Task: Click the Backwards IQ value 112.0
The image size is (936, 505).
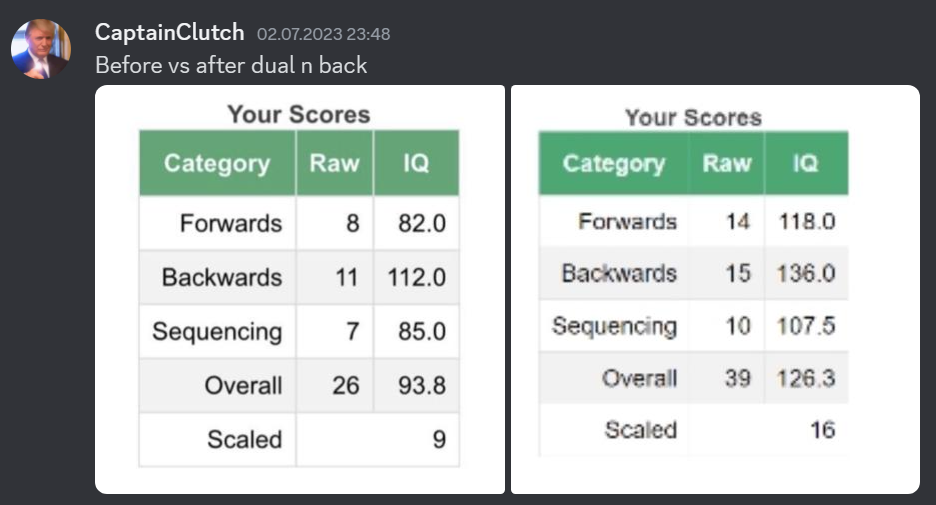Action: pos(417,277)
